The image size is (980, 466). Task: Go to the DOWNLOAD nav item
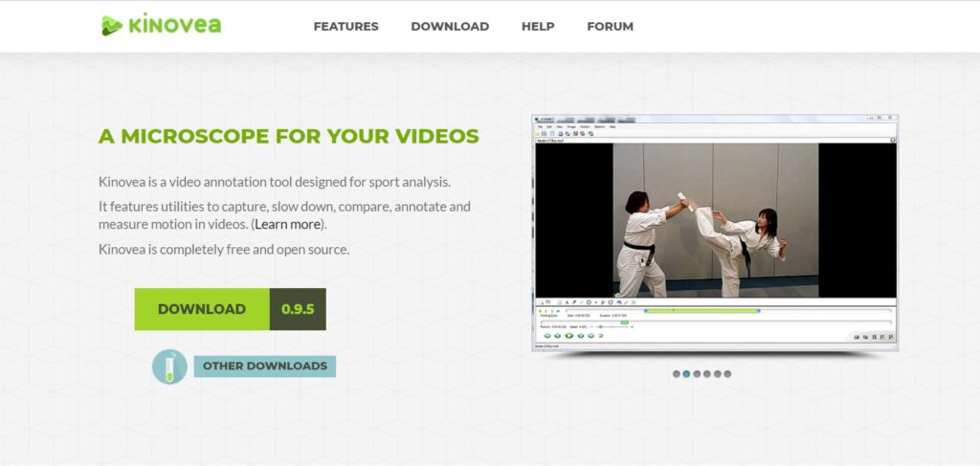(x=450, y=27)
